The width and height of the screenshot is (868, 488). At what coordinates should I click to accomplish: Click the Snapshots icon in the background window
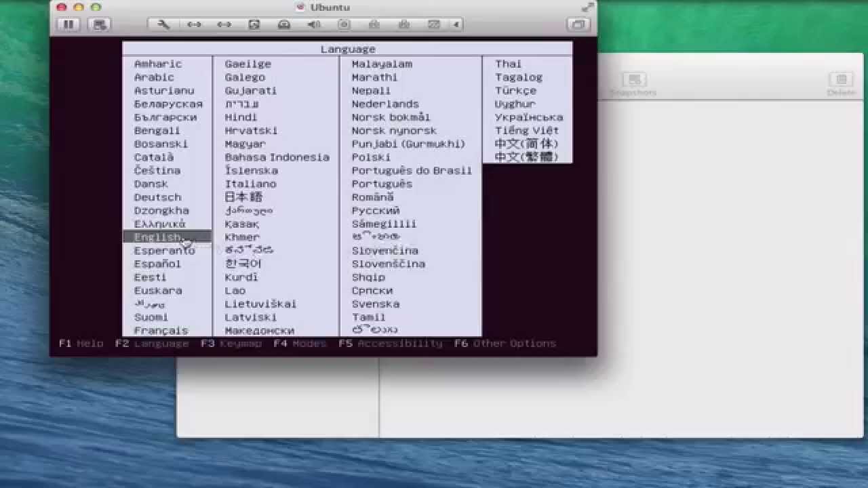pyautogui.click(x=633, y=85)
